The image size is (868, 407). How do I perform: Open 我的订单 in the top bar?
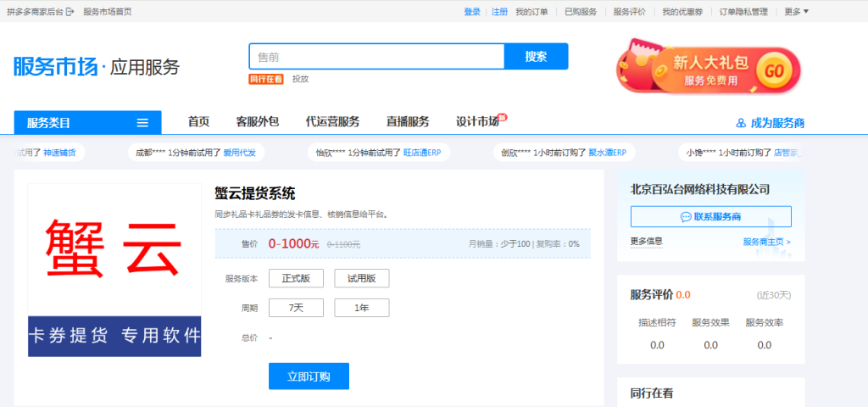531,12
